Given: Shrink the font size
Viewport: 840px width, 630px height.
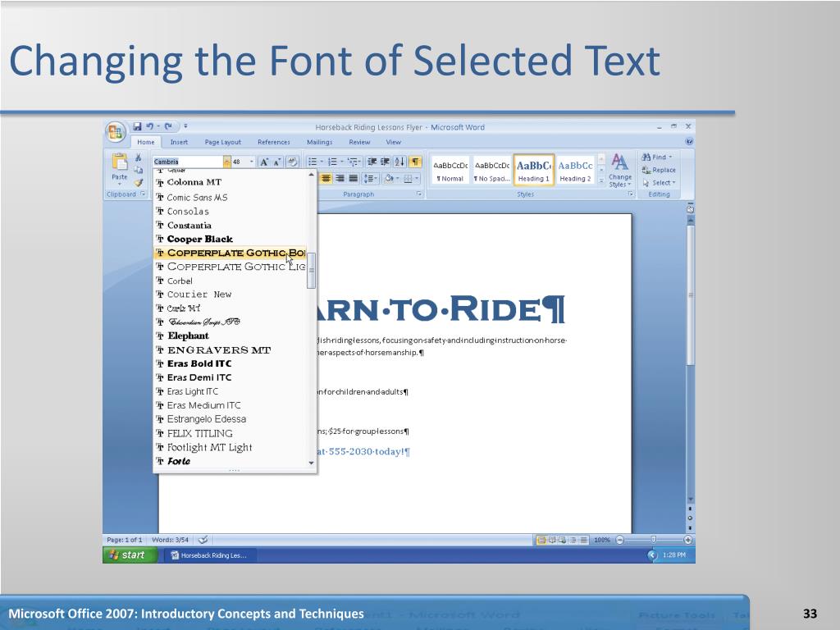Looking at the screenshot, I should (276, 162).
